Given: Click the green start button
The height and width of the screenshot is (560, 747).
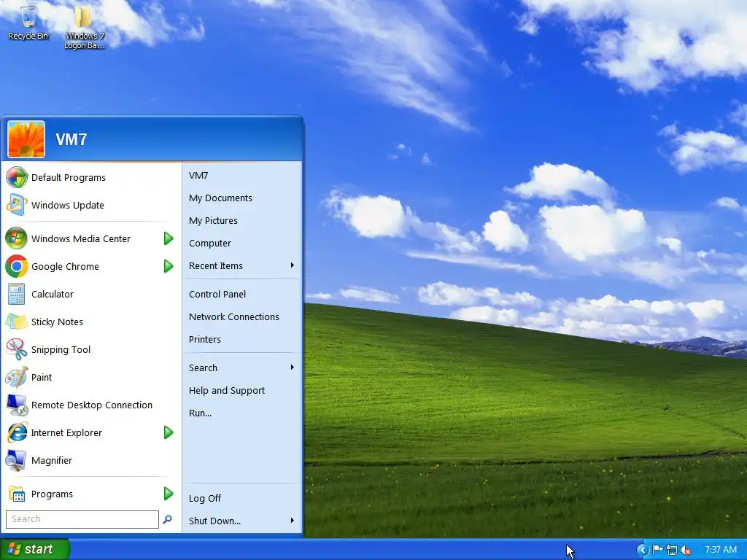Looking at the screenshot, I should (34, 549).
